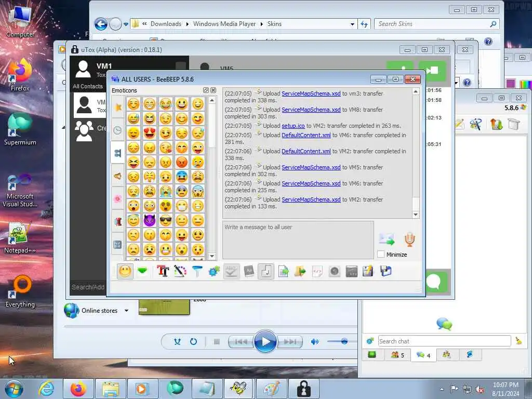
Task: Click BeeBEEP upload/download arrows toolbar icon
Action: [496, 124]
